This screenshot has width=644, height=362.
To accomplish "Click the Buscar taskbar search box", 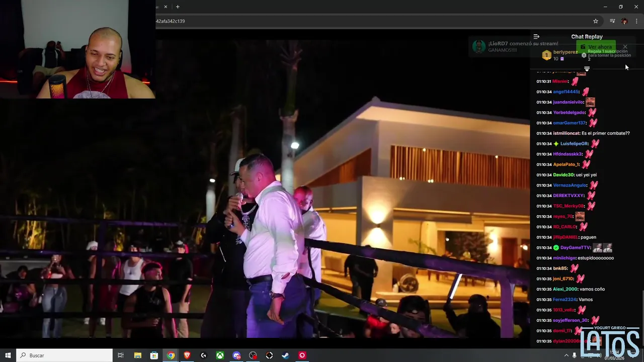I will pos(64,355).
